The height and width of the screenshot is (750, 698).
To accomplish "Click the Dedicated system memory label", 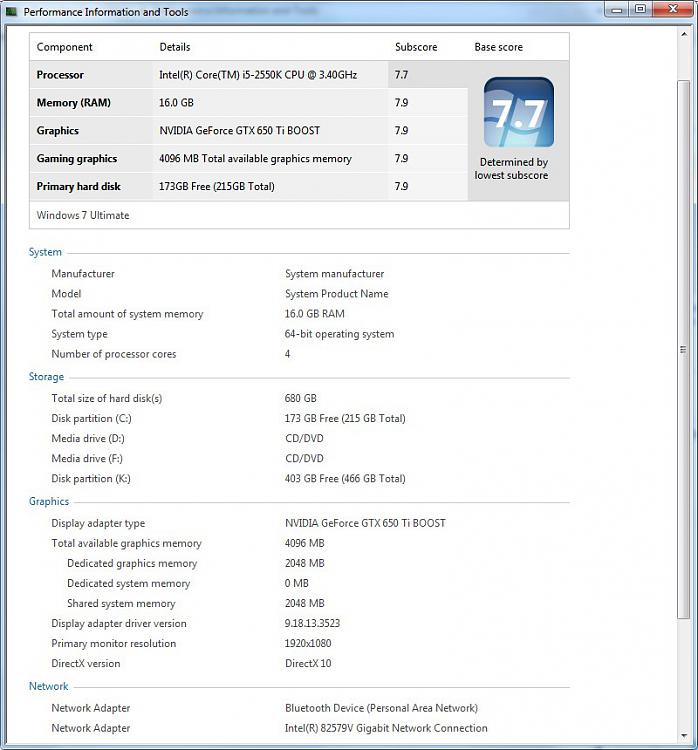I will tap(128, 583).
